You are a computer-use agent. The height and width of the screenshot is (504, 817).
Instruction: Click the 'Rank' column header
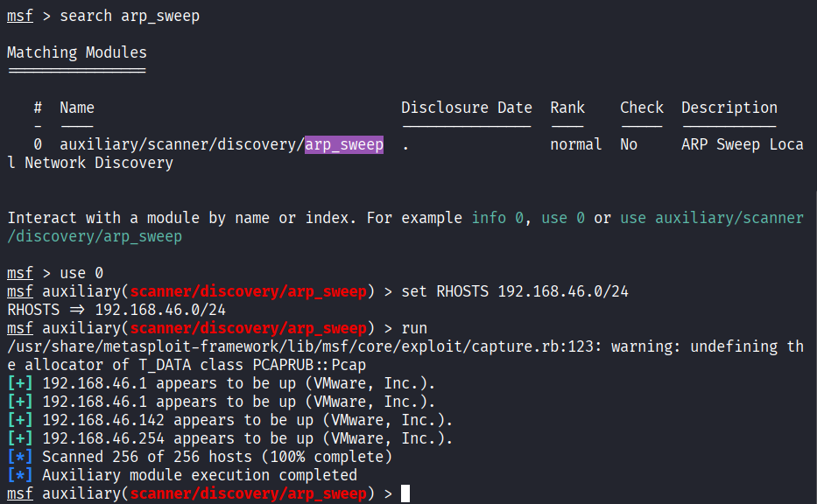[567, 107]
